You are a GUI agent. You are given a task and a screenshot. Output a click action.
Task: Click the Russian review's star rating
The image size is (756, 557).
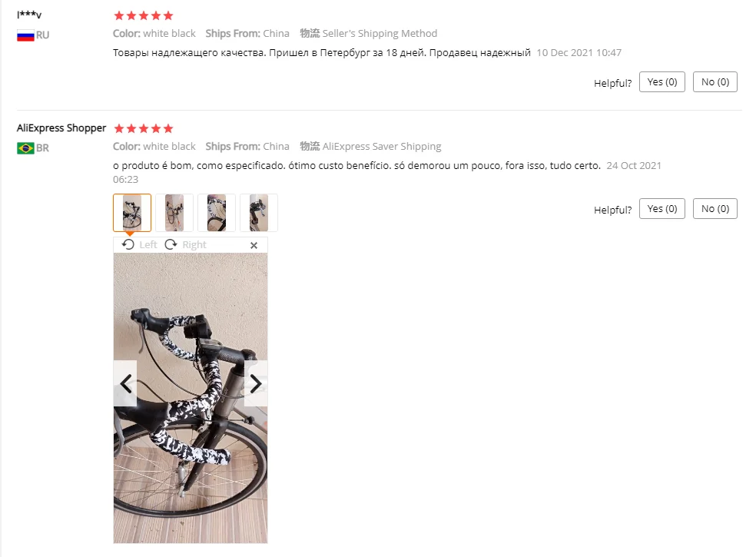point(143,15)
